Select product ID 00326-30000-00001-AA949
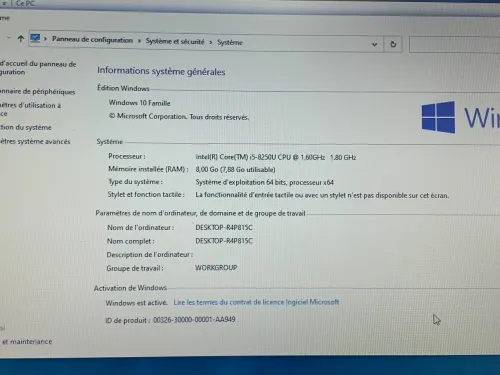Screen dimensions: 500x375 pos(194,319)
